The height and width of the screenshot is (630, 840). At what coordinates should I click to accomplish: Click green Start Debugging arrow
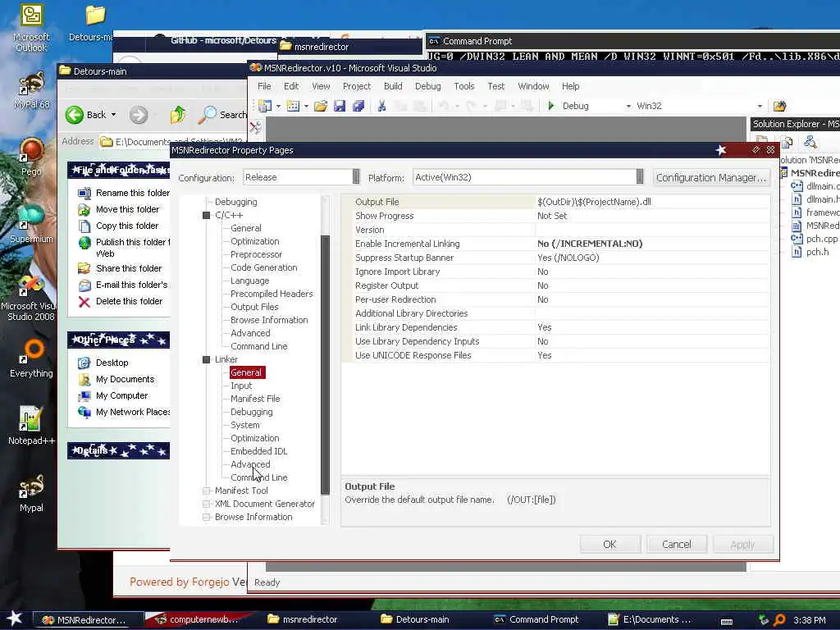tap(550, 106)
